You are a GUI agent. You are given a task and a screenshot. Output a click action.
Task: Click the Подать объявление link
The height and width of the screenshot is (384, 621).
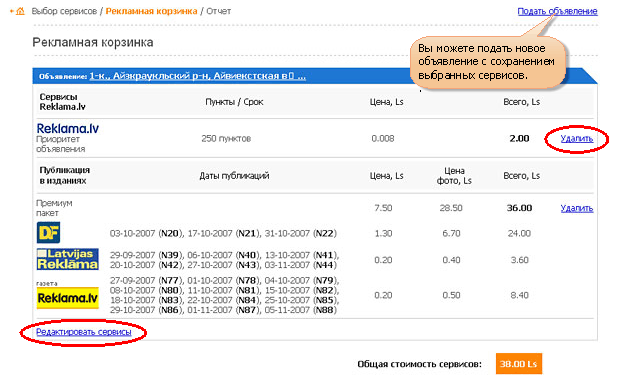coord(557,11)
